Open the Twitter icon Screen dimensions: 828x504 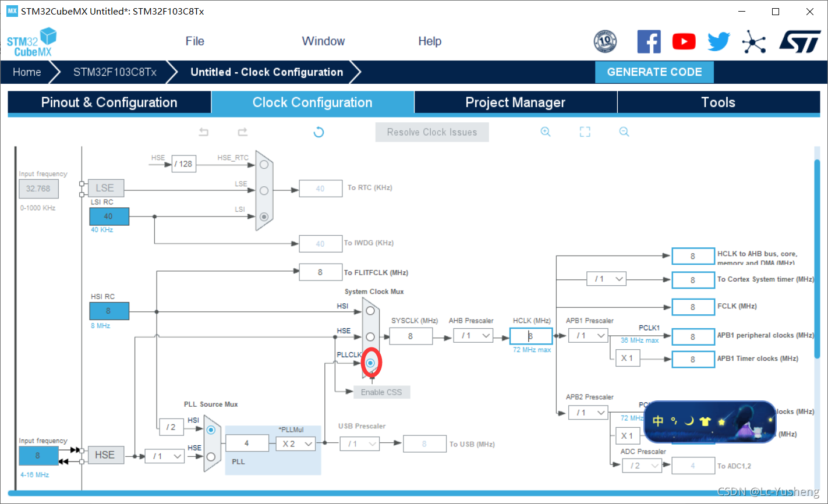click(719, 41)
